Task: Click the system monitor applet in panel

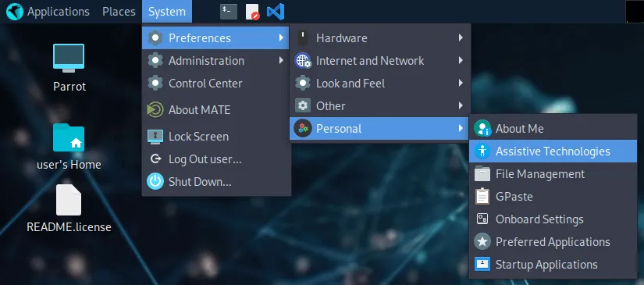Action: [635, 12]
